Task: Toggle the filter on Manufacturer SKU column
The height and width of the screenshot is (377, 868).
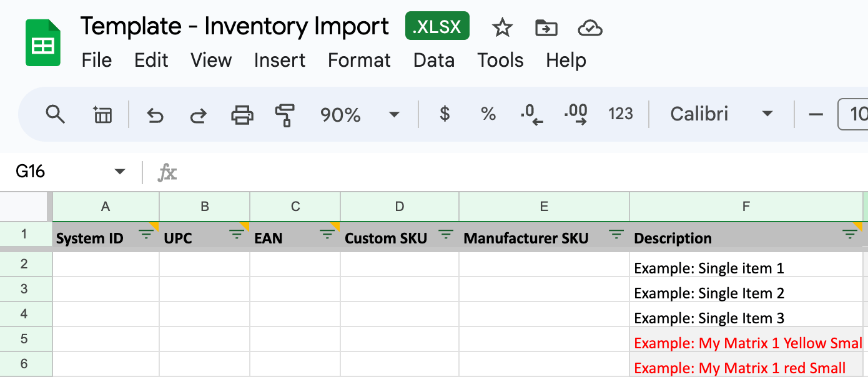Action: pyautogui.click(x=616, y=235)
